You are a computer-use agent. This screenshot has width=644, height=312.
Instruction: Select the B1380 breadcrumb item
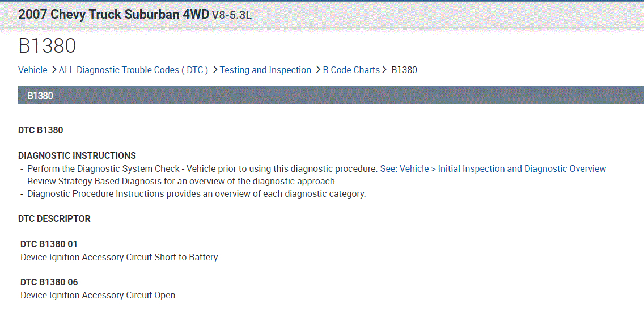pyautogui.click(x=404, y=70)
